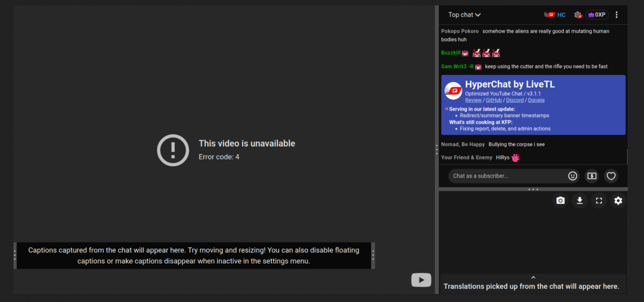The height and width of the screenshot is (302, 644).
Task: Dismiss the HyperChat update notice
Action: (447, 109)
